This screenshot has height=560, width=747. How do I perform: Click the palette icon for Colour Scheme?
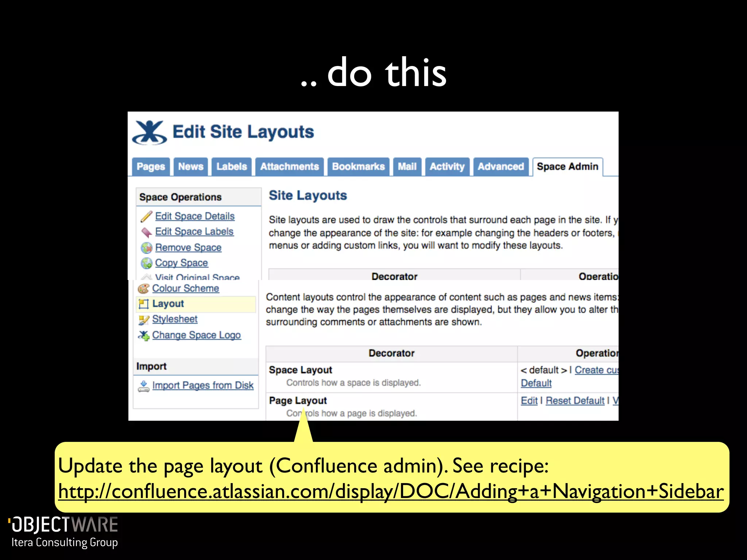point(143,288)
